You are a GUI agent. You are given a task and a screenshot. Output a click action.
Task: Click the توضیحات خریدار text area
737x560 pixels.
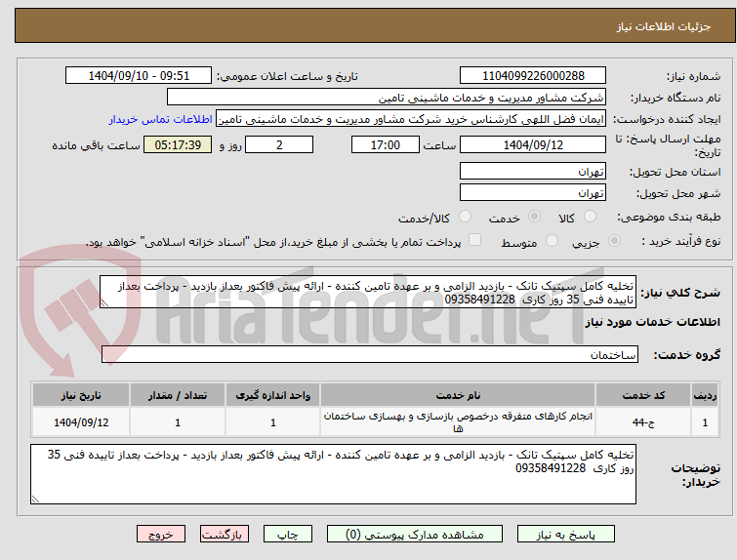tap(333, 474)
